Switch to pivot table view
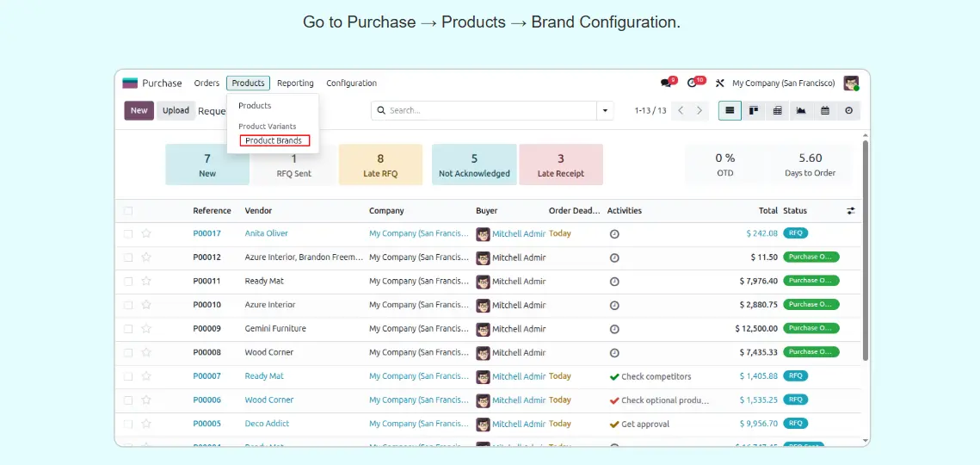This screenshot has width=980, height=465. pyautogui.click(x=777, y=110)
